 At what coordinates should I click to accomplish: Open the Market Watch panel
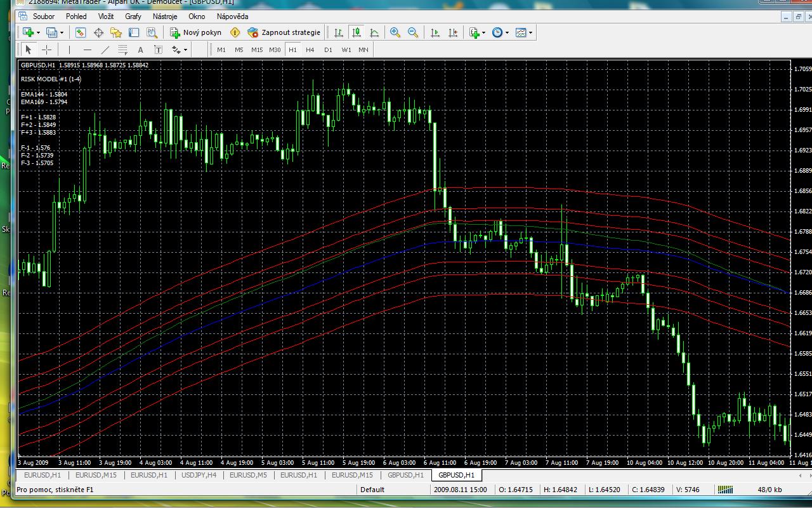[81, 32]
